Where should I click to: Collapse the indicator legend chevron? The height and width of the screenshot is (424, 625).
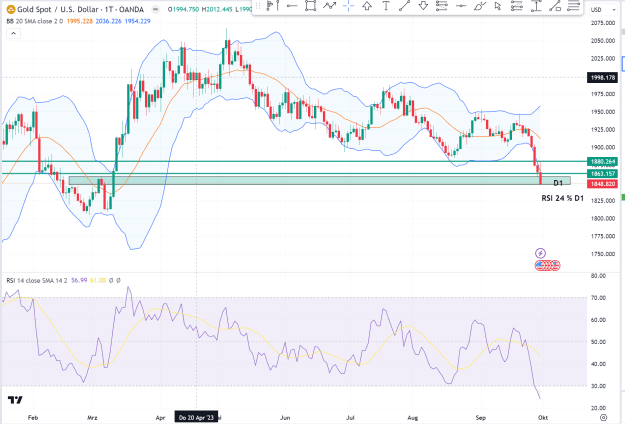(x=13, y=33)
